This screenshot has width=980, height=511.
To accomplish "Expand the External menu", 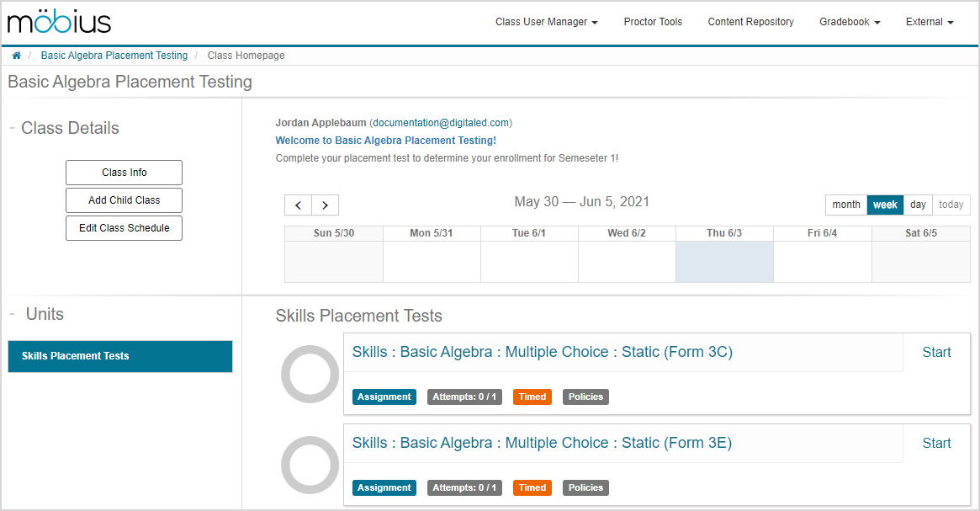I will coord(929,22).
